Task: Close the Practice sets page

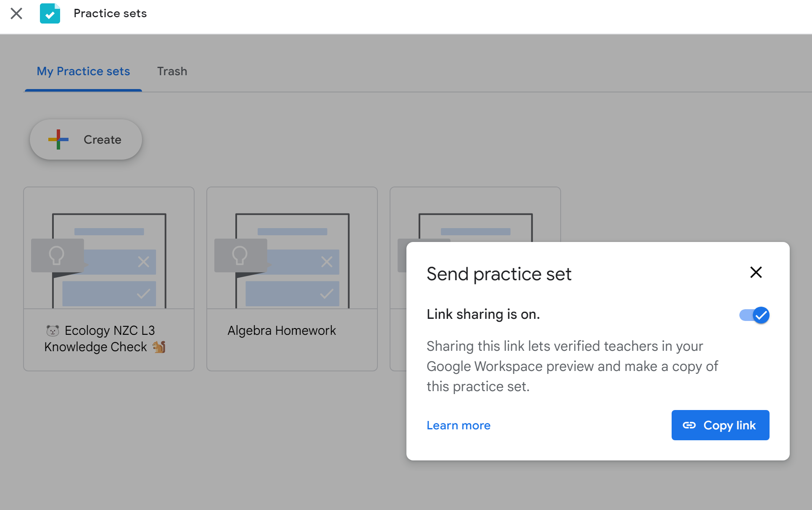Action: [16, 13]
